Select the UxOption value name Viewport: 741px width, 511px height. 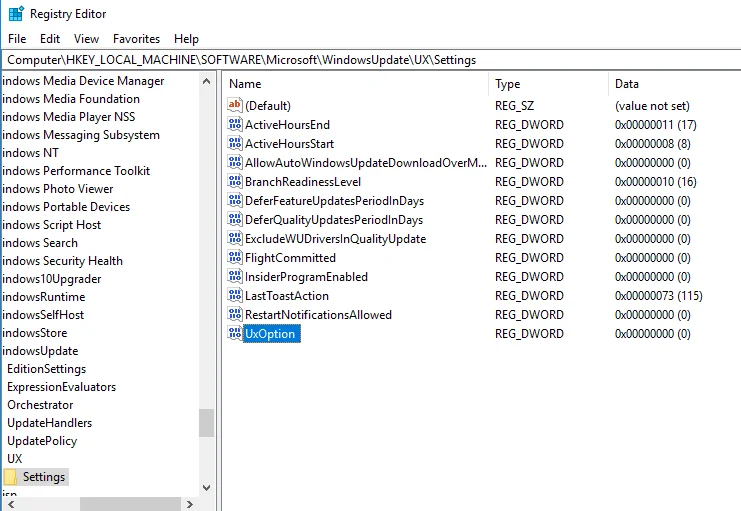pyautogui.click(x=270, y=334)
